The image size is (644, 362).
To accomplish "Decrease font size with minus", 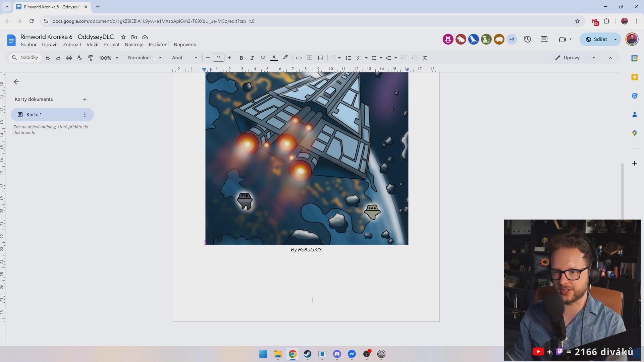I will pos(208,58).
